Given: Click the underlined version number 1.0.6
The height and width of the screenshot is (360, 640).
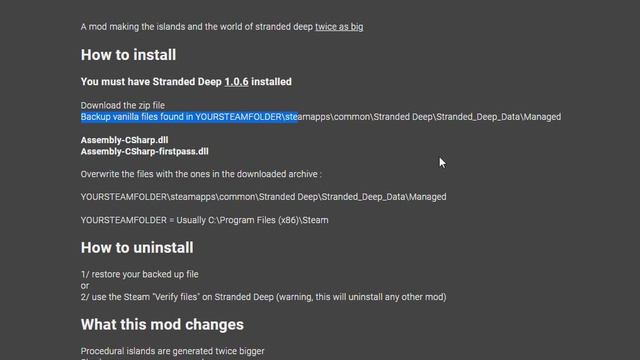Looking at the screenshot, I should click(236, 82).
